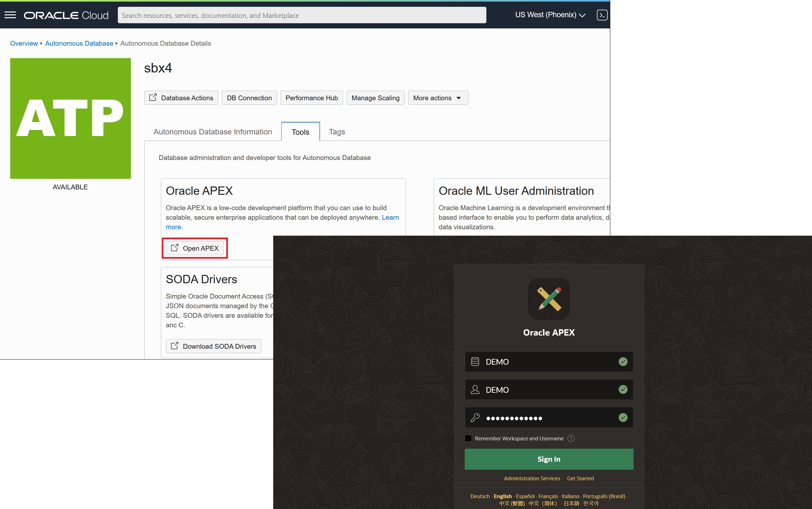The width and height of the screenshot is (812, 509).
Task: Expand the US West (Phoenix) region selector
Action: click(x=550, y=15)
